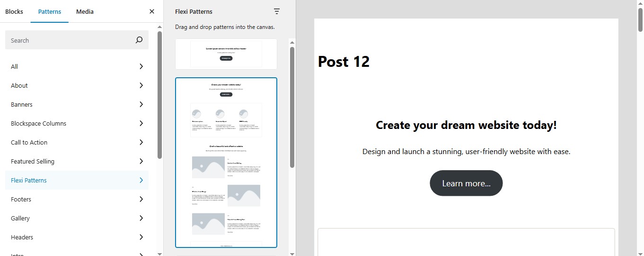Click the pattern preview list scrollbar
The image size is (644, 256).
pyautogui.click(x=292, y=107)
